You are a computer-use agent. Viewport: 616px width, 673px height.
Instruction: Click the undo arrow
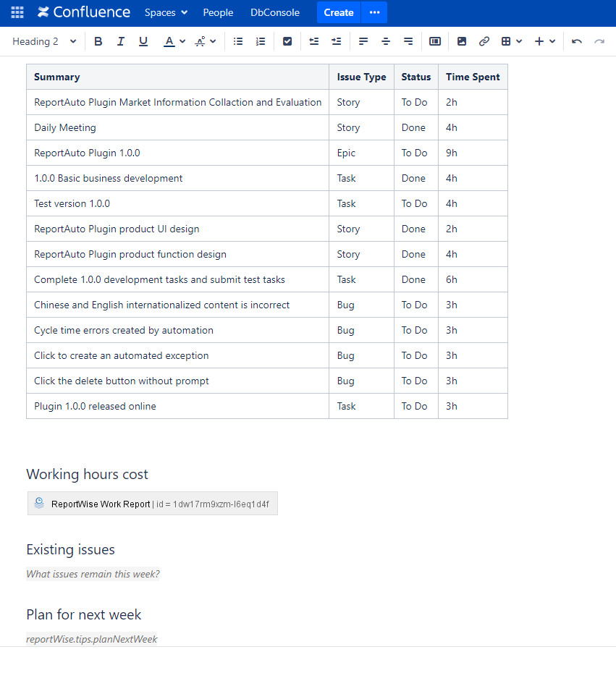(x=577, y=41)
